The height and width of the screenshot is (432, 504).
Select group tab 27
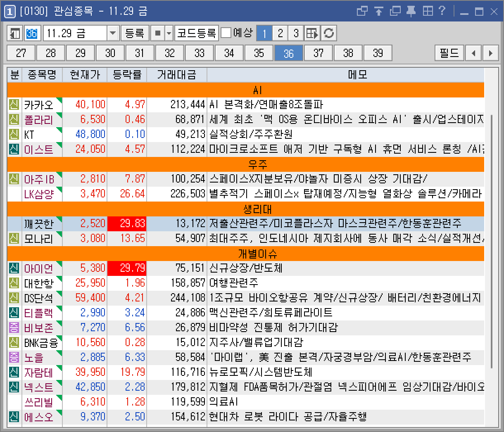pyautogui.click(x=21, y=53)
